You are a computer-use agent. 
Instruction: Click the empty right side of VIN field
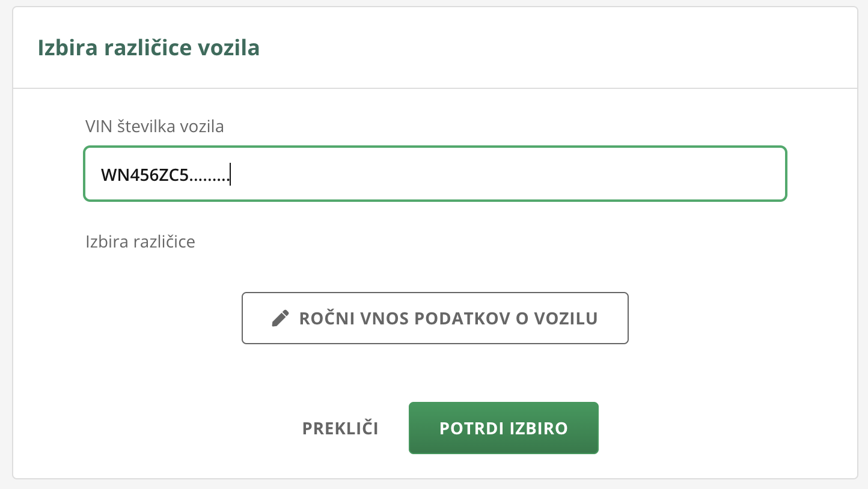pos(505,174)
